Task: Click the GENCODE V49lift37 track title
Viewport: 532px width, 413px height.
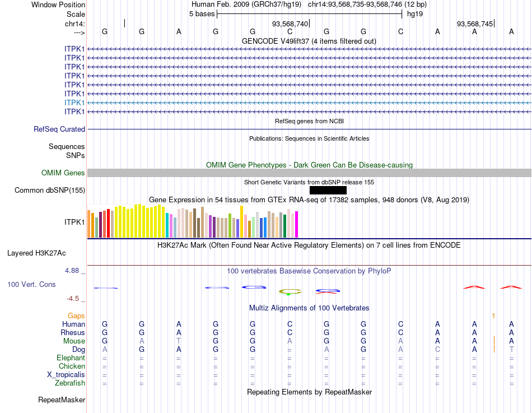Action: coord(309,41)
